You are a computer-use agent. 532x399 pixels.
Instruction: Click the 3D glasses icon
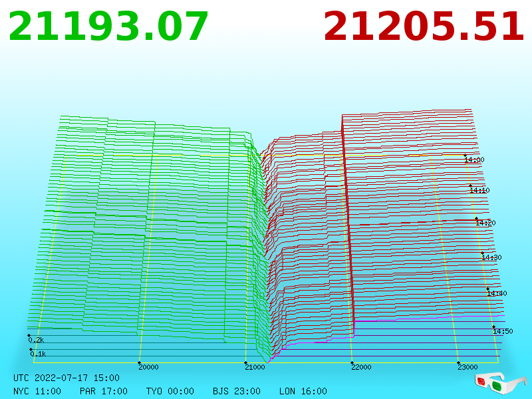500,382
